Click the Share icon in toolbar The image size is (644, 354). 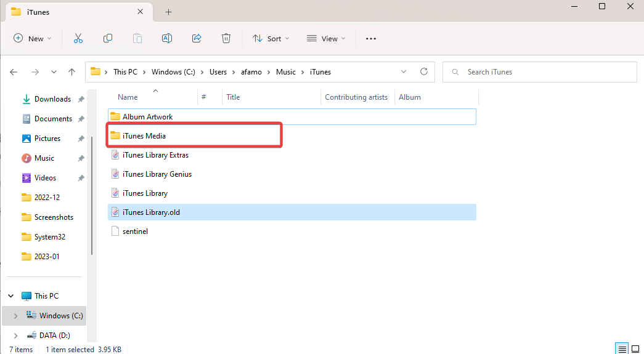(197, 38)
